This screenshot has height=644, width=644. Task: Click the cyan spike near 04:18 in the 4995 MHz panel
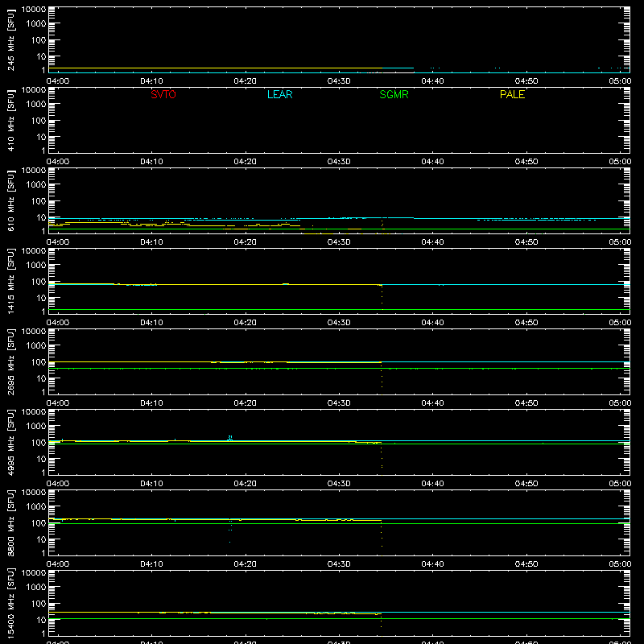(x=230, y=438)
